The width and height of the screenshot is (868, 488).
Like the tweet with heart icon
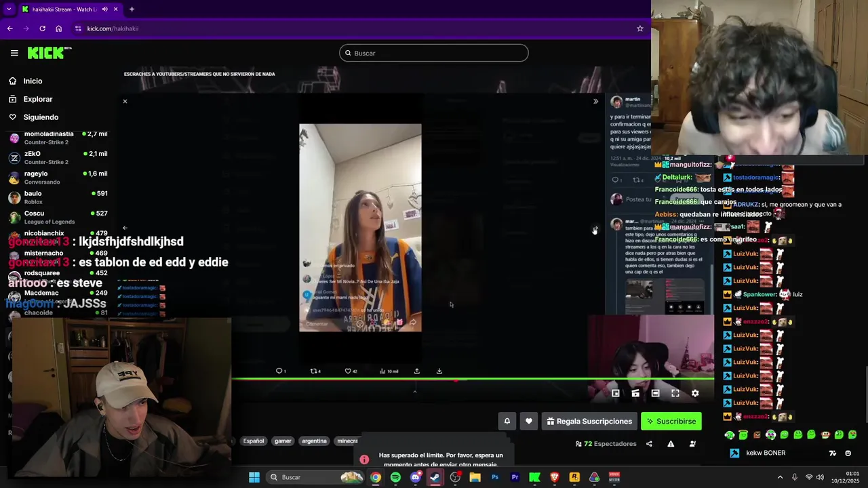pyautogui.click(x=348, y=371)
